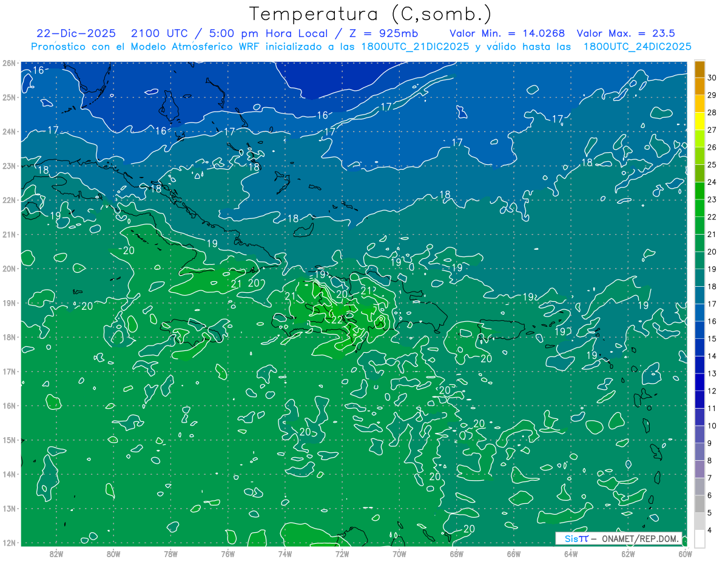Click the latitude axis label "21N"

pyautogui.click(x=9, y=234)
